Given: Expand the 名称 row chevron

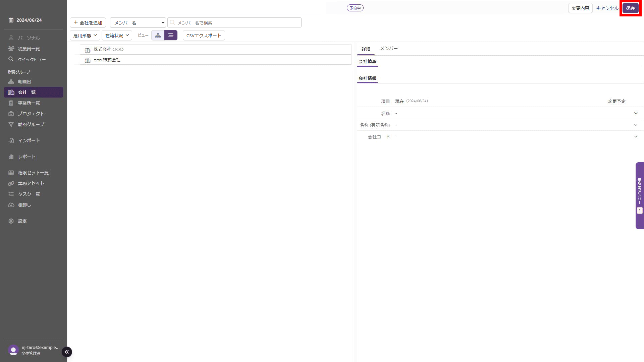Looking at the screenshot, I should tap(636, 113).
